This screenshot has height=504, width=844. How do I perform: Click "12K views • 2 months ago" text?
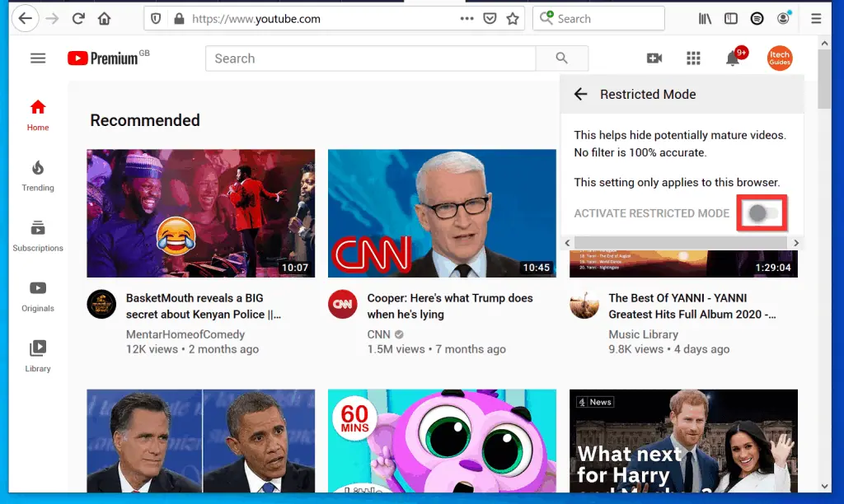pos(192,349)
